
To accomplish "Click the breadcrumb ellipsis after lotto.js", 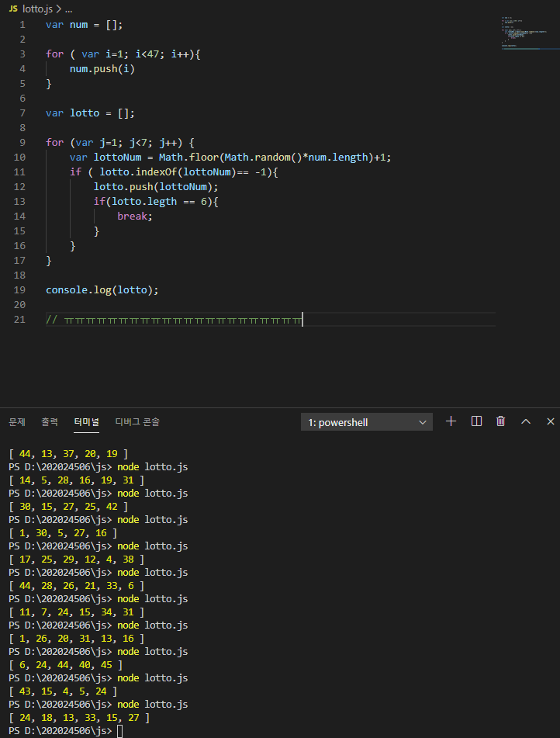I will pos(69,9).
